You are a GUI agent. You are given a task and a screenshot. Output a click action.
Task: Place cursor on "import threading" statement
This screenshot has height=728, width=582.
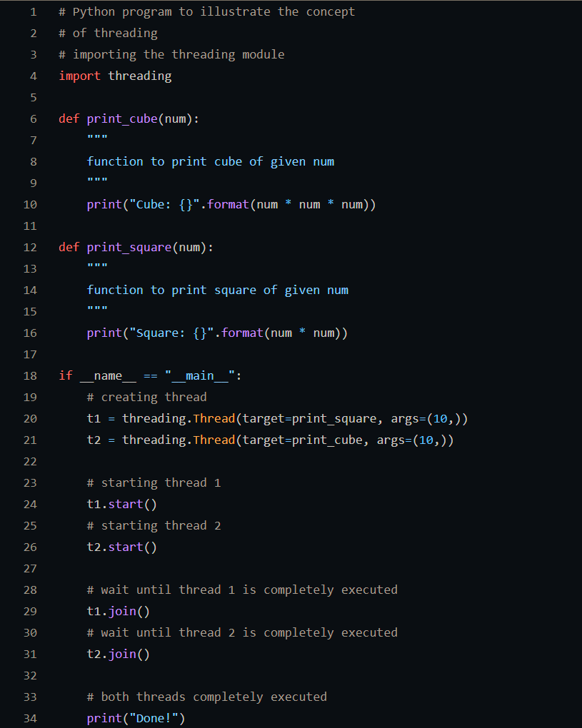pyautogui.click(x=115, y=76)
